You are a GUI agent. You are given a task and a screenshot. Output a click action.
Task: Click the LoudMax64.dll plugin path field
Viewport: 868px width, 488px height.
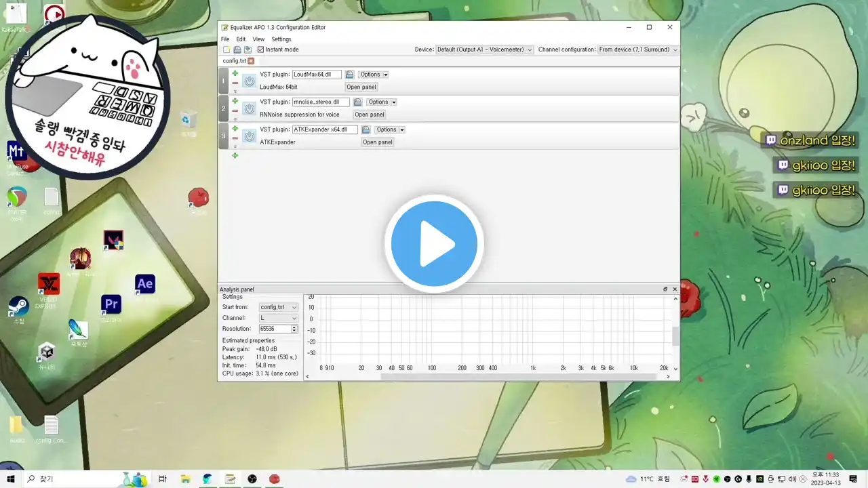(x=317, y=75)
